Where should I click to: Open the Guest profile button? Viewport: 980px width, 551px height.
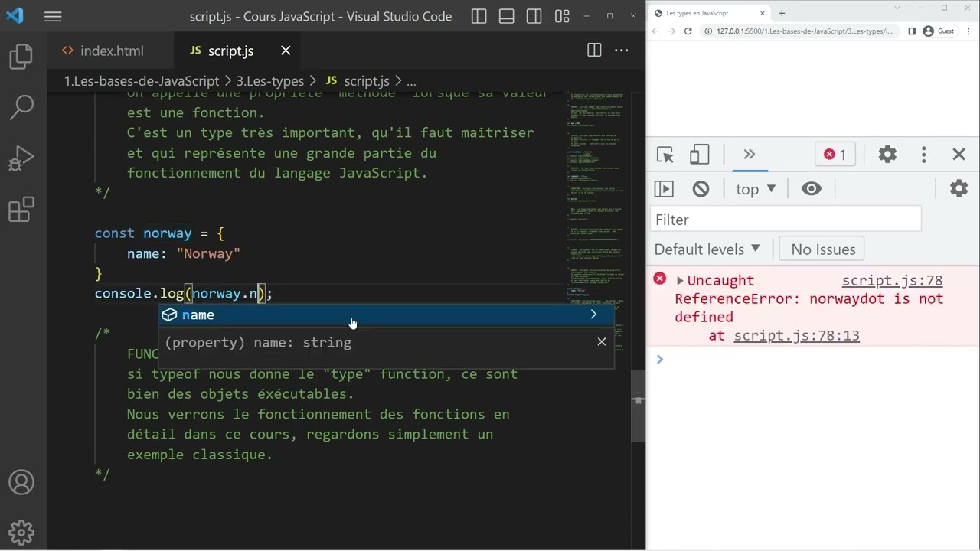[939, 31]
